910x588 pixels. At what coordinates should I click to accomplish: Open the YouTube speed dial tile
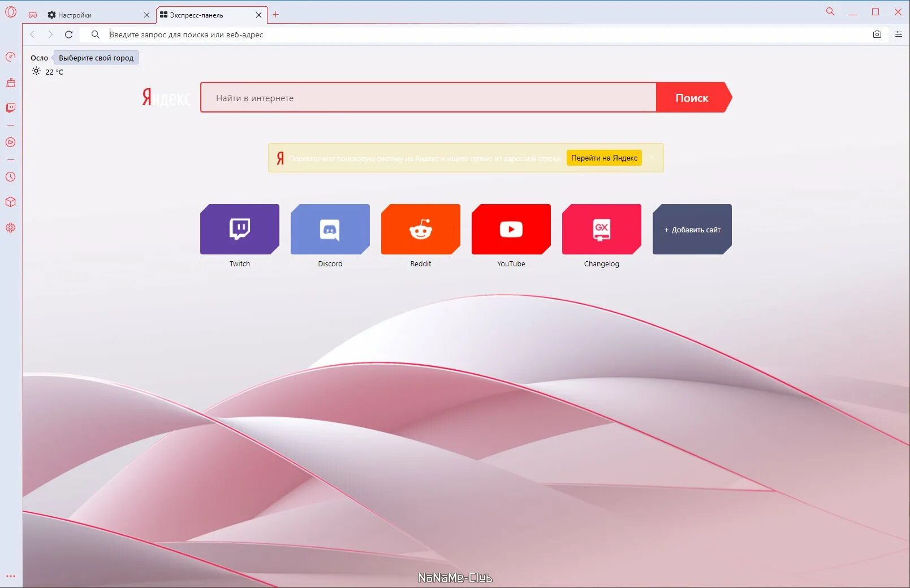(511, 229)
